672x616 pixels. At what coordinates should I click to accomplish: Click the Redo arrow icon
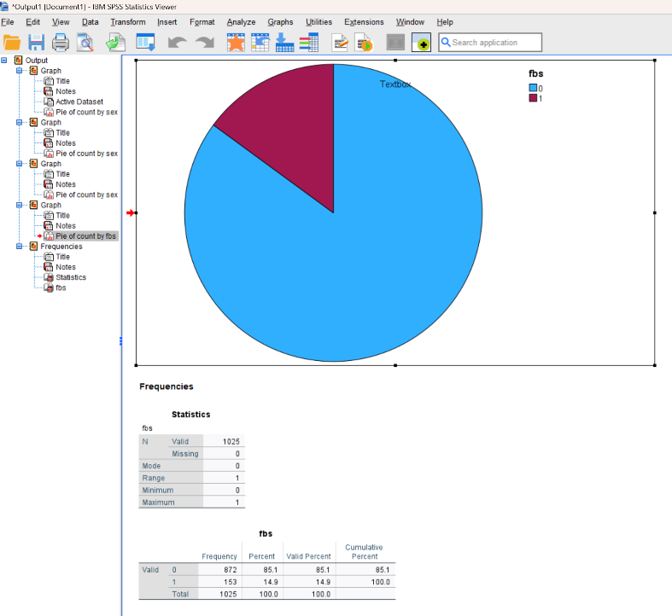204,43
